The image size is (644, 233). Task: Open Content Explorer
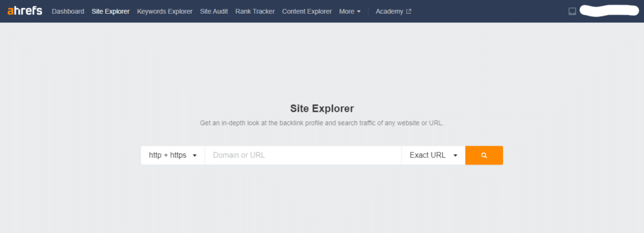point(307,11)
